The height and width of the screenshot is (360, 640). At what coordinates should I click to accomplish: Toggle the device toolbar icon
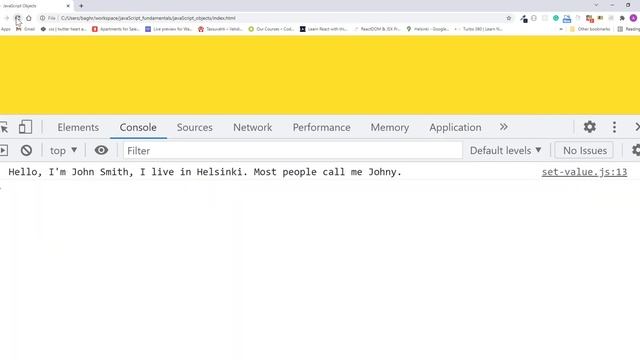click(x=25, y=127)
